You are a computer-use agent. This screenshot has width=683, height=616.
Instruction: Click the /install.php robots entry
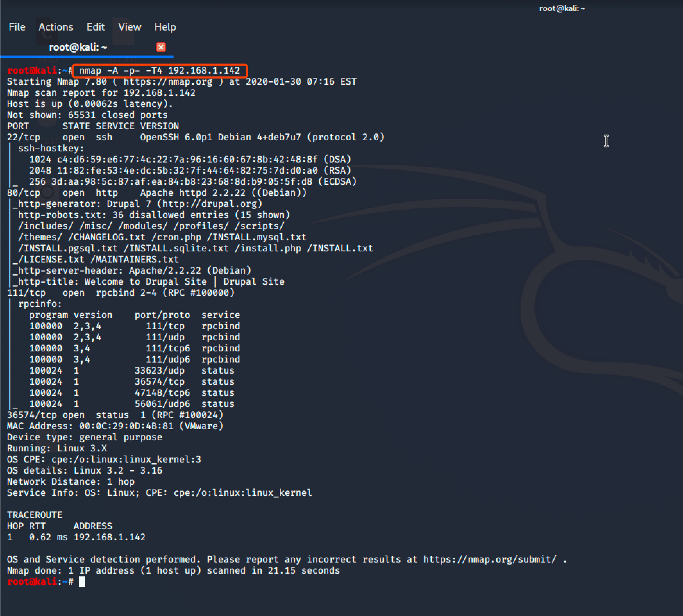268,249
